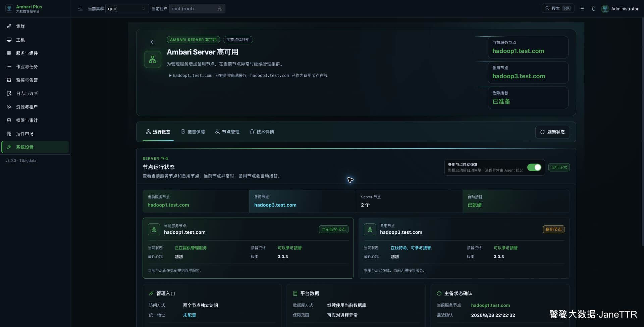The image size is (644, 327).
Task: Click the 监控与告警 alarm icon
Action: pos(9,80)
